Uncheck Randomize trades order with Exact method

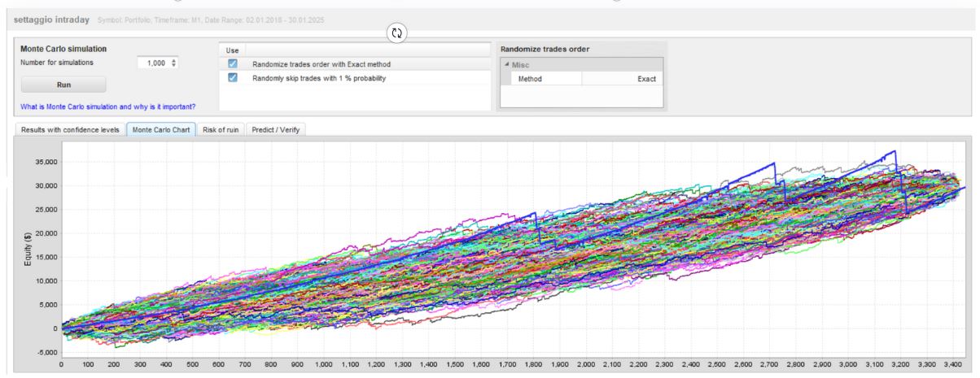click(233, 63)
